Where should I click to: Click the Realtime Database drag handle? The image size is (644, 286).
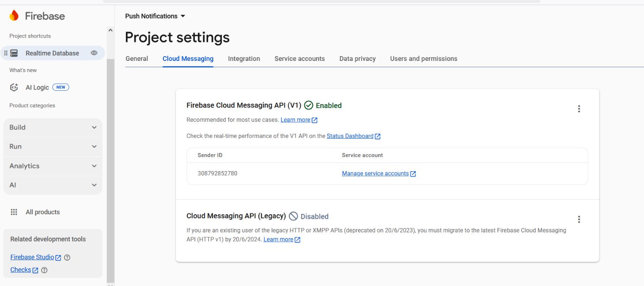(x=6, y=53)
